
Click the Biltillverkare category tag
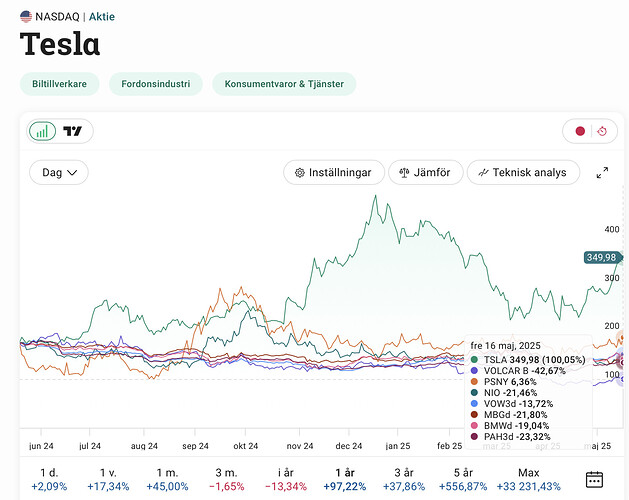click(x=59, y=84)
